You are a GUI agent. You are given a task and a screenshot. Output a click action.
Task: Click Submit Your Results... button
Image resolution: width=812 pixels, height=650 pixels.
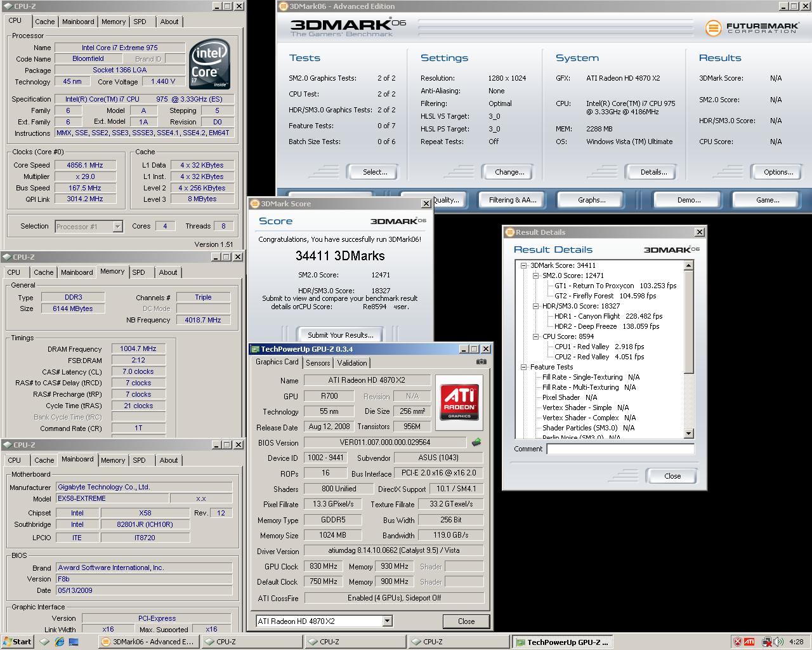coord(340,335)
